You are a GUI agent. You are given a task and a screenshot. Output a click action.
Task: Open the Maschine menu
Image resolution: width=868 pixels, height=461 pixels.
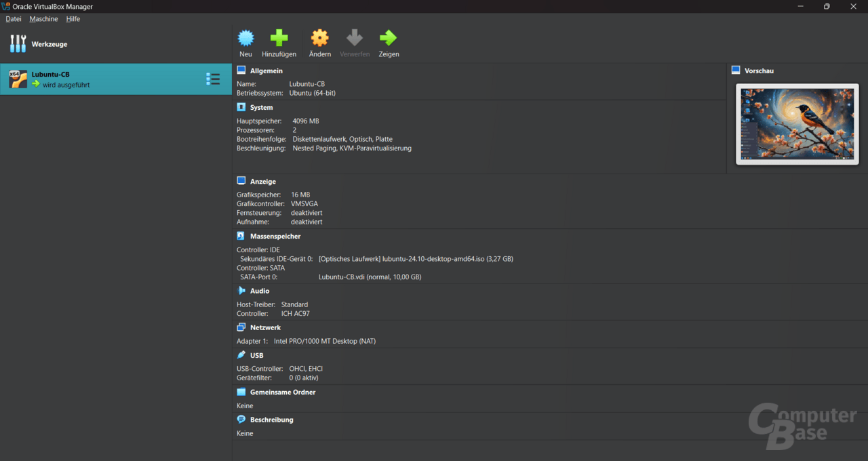43,19
